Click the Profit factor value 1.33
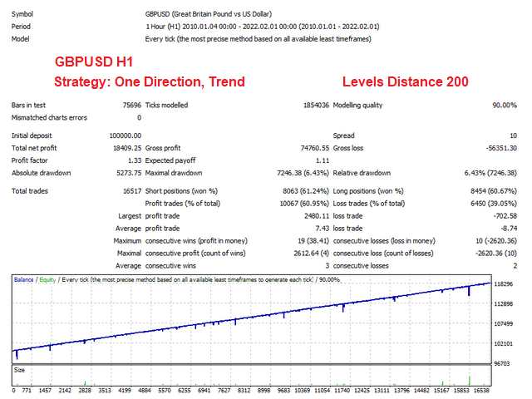532x399 pixels. coord(135,160)
